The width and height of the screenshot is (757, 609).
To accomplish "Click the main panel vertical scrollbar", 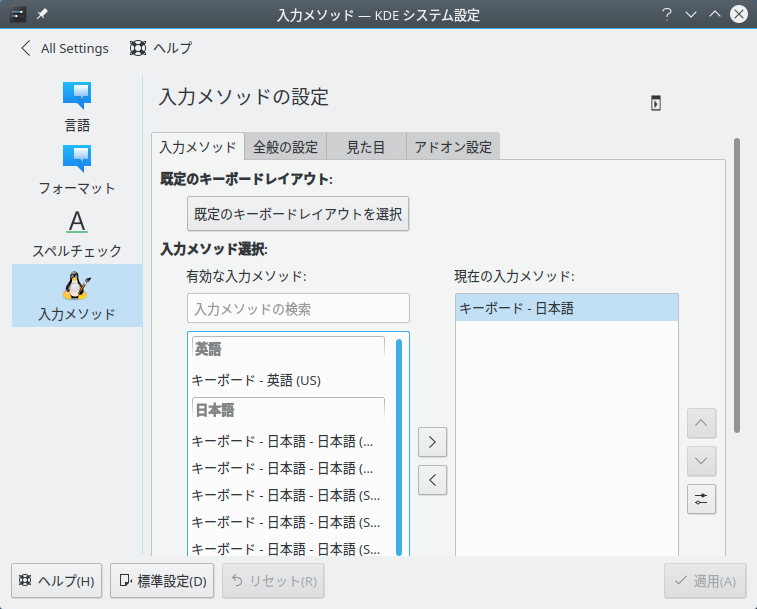I will 737,285.
